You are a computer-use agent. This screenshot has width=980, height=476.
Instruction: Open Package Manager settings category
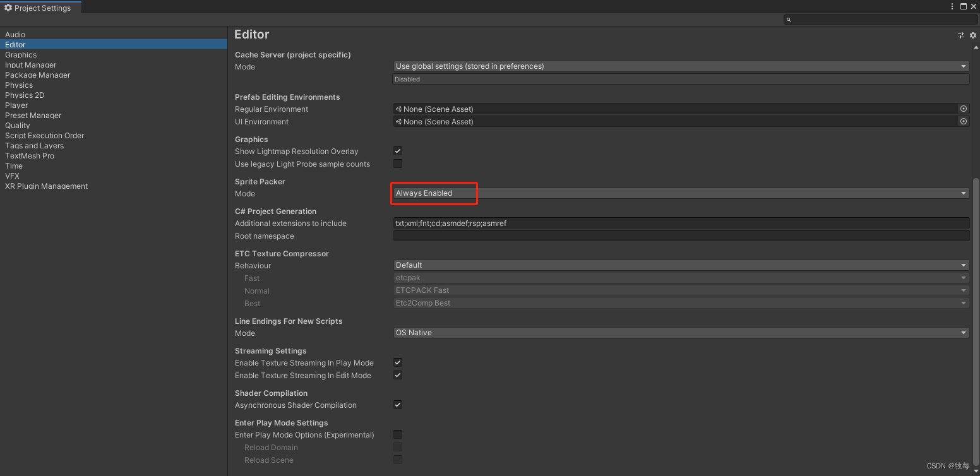coord(37,75)
